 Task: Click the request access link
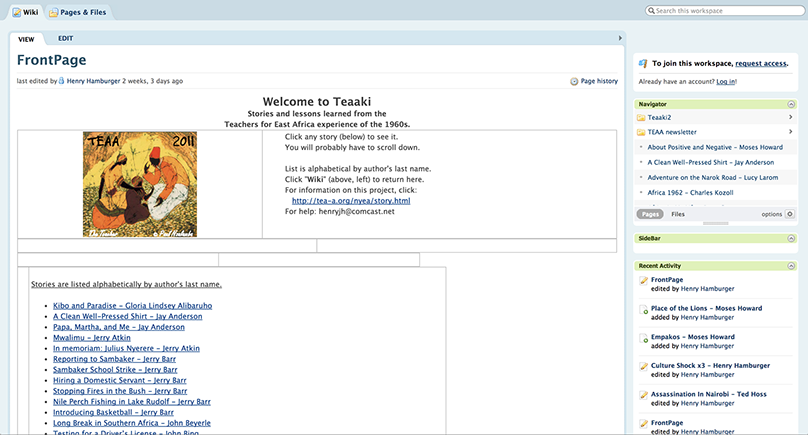763,63
